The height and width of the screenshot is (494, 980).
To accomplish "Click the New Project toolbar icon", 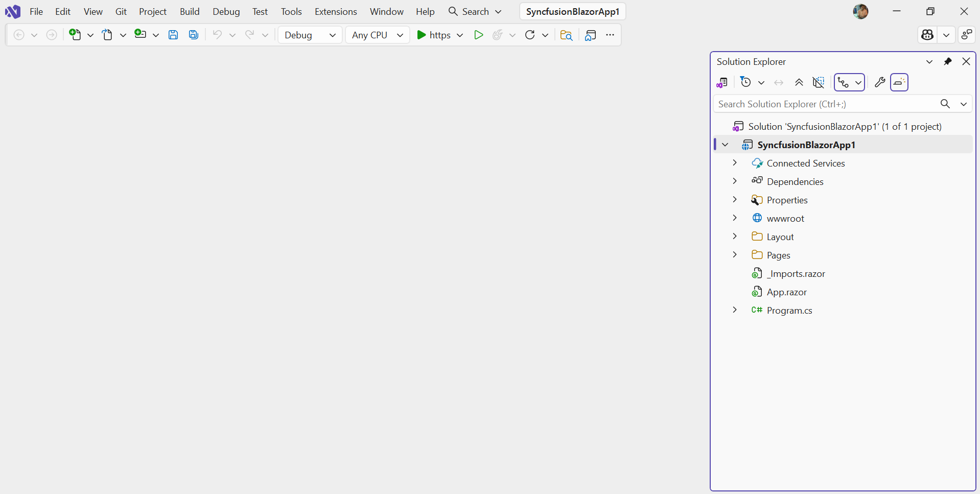I will click(75, 35).
